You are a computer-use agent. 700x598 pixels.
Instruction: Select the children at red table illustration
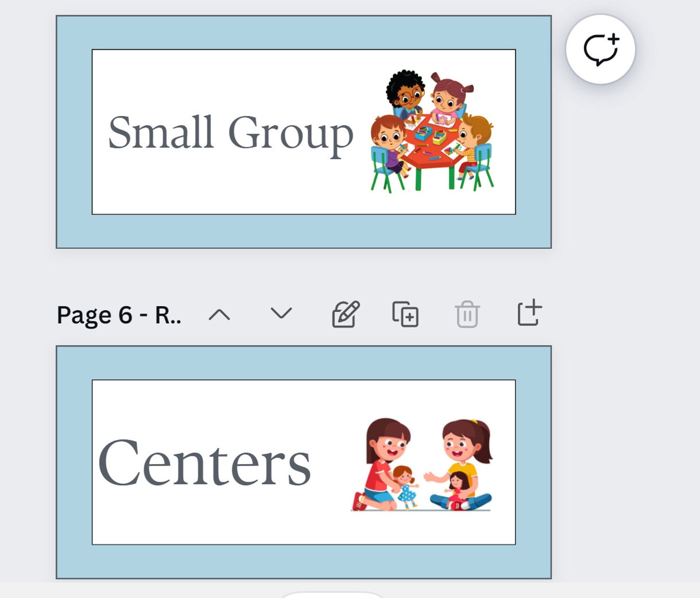coord(432,131)
